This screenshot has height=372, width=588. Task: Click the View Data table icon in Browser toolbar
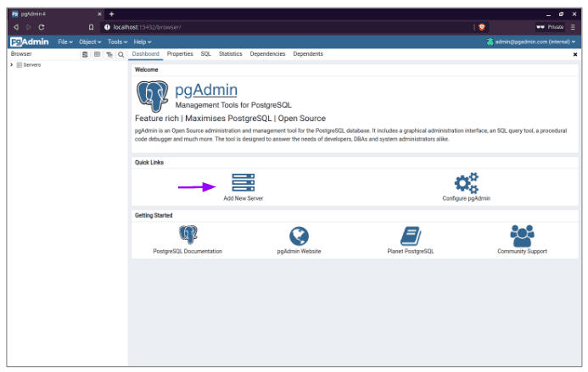pos(97,55)
